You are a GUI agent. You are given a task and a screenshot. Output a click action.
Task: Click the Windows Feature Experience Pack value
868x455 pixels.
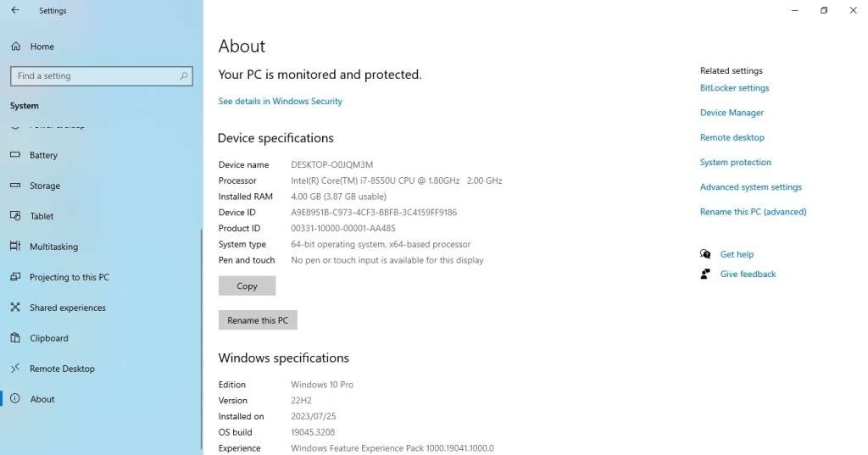392,448
